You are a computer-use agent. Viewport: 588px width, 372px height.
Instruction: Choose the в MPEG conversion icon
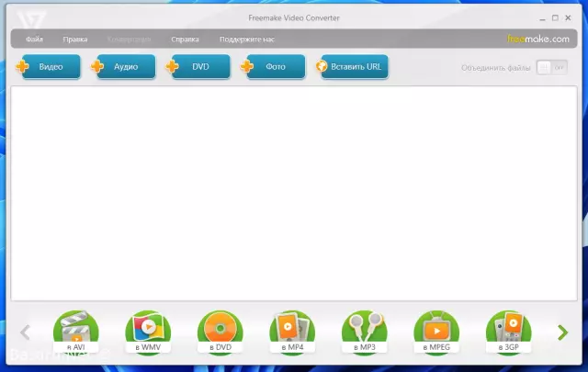point(436,333)
